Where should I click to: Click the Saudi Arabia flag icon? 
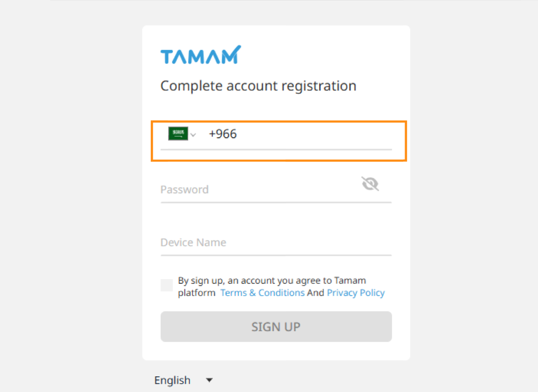point(178,133)
